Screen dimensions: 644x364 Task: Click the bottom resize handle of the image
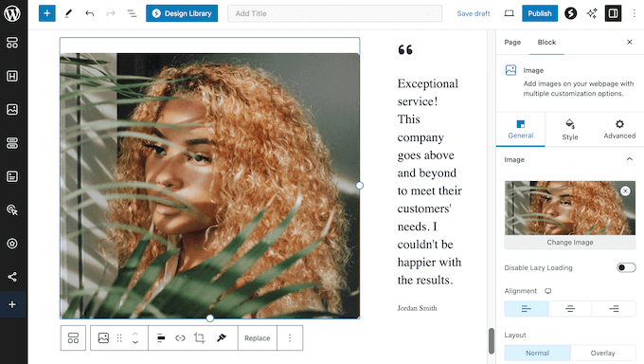click(x=210, y=318)
